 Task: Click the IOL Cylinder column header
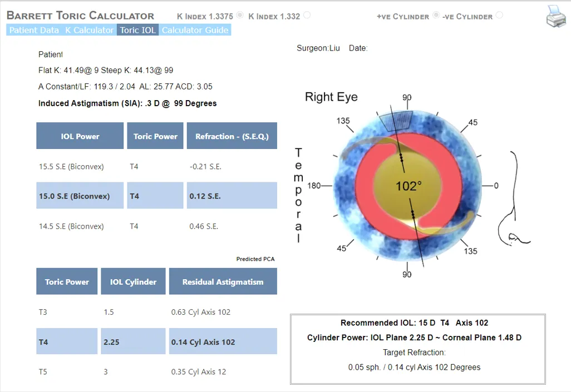coord(133,281)
